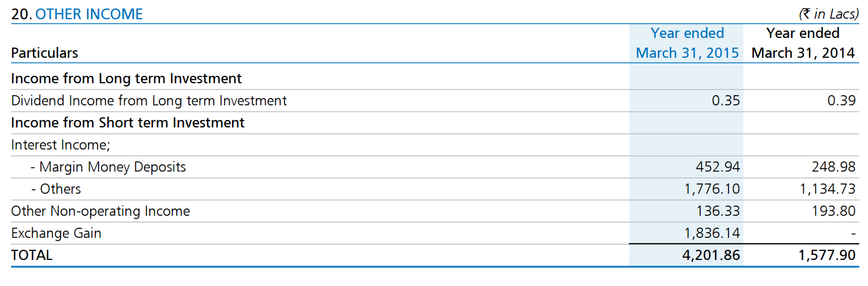Click Other Non-operating Income label
Viewport: 868px width, 286px height.
(100, 211)
